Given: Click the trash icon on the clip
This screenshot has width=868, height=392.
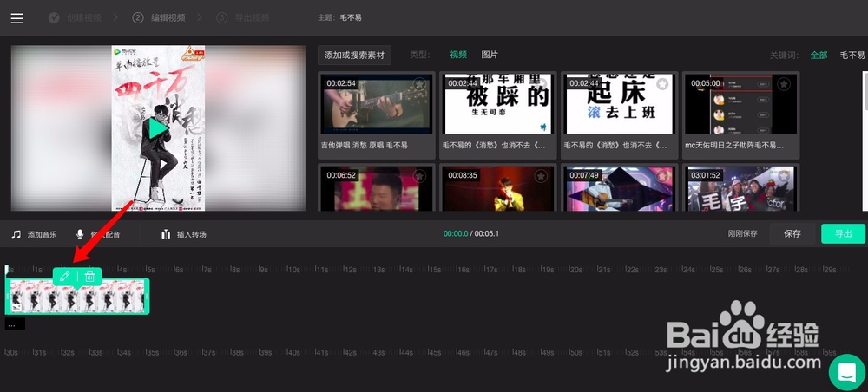Looking at the screenshot, I should click(89, 276).
